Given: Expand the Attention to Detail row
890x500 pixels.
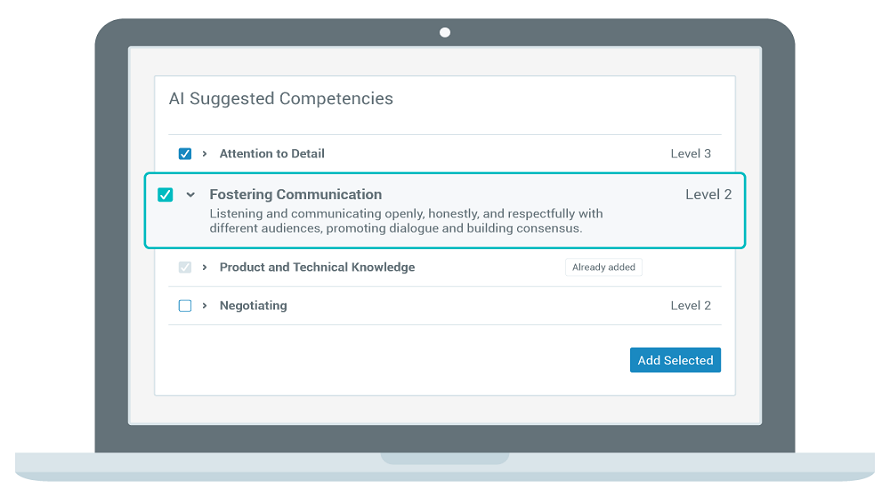Looking at the screenshot, I should [204, 154].
